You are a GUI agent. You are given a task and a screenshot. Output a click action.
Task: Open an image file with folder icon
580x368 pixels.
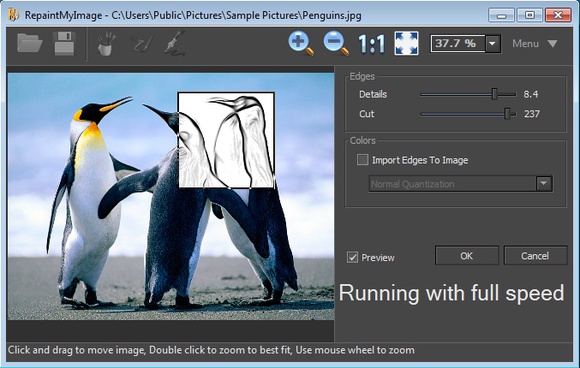[x=30, y=44]
